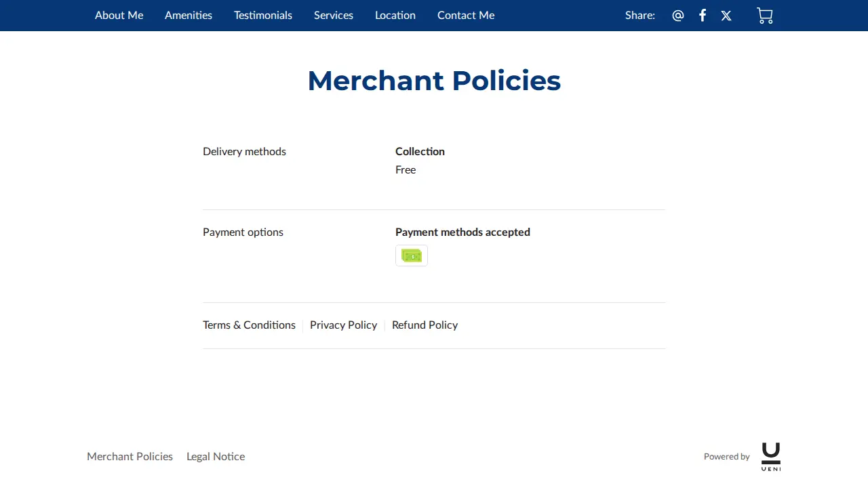Viewport: 868px width, 488px height.
Task: Click the cash payment method icon
Action: point(412,256)
